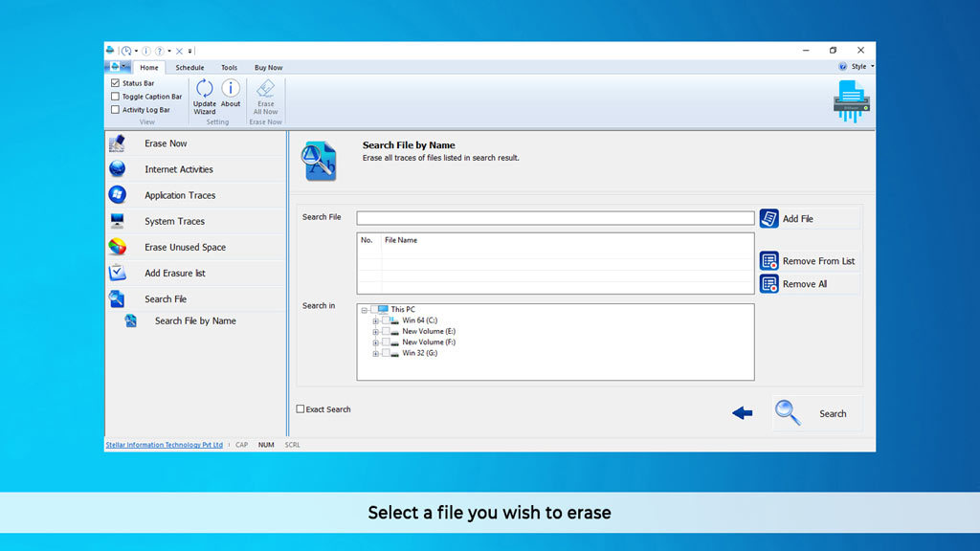The image size is (980, 551).
Task: Click the Update Wizard icon
Action: pyautogui.click(x=205, y=88)
